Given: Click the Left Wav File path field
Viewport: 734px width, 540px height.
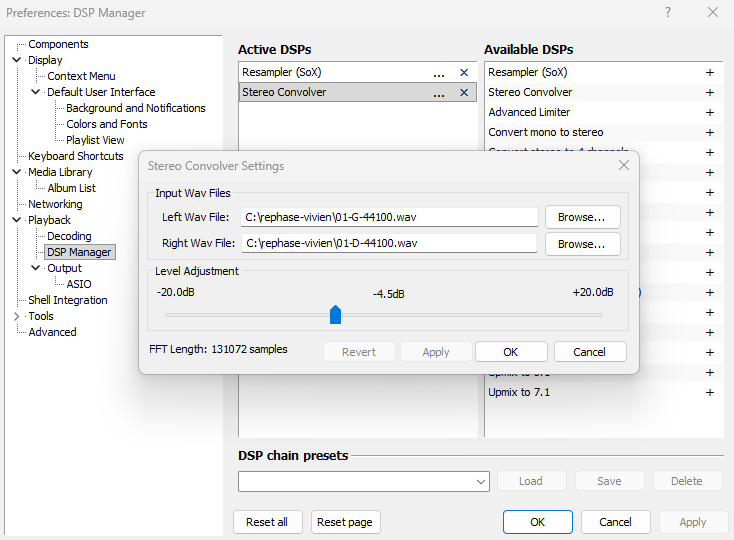Looking at the screenshot, I should [389, 217].
